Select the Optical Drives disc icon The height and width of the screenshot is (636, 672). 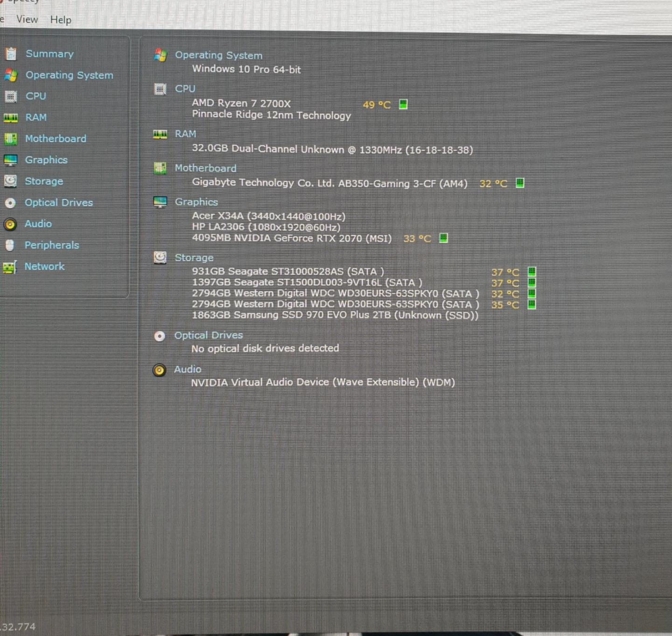click(x=11, y=203)
